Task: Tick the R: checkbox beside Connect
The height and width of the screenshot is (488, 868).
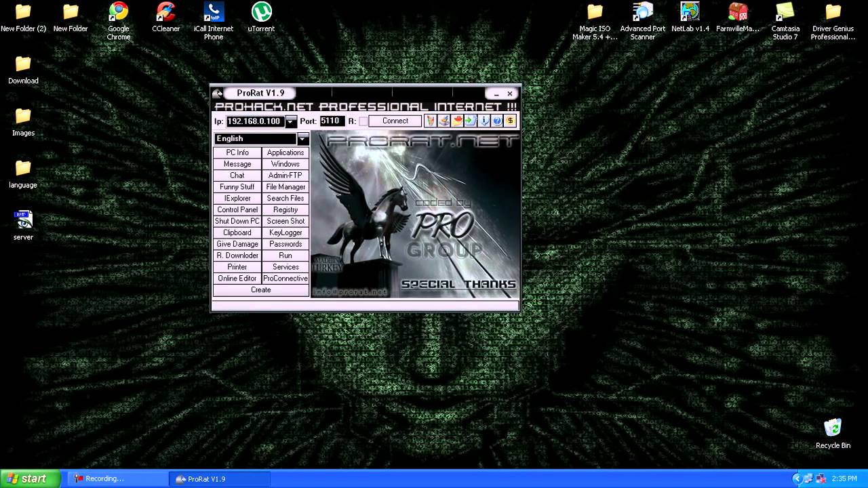Action: (363, 121)
